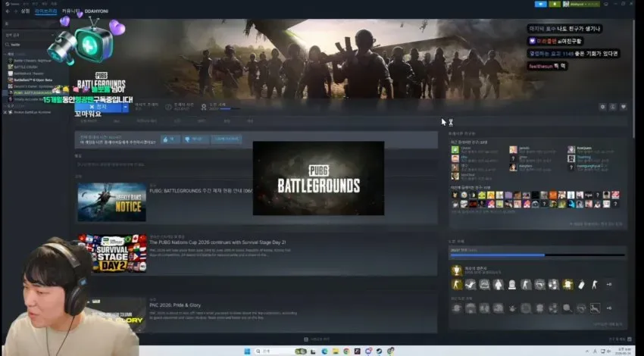
Task: Open the Survival Stage Day 2 news thumbnail
Action: tap(113, 253)
